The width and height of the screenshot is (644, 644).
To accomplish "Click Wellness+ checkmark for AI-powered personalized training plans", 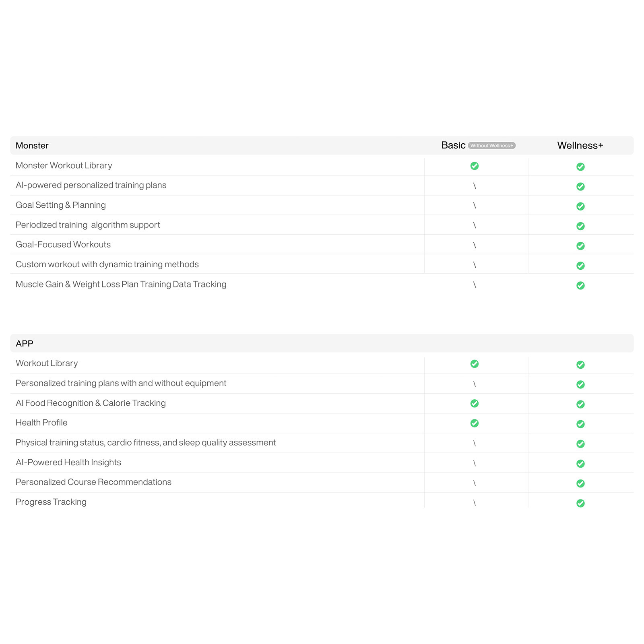I will click(x=580, y=186).
